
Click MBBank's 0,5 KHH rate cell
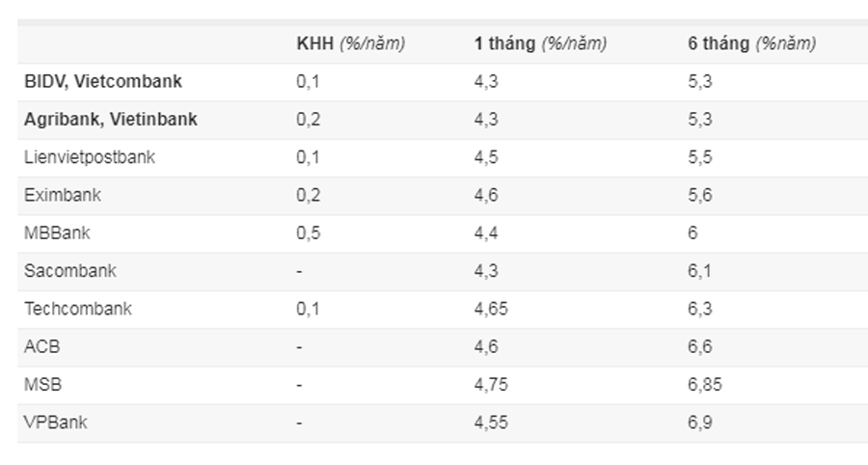[x=308, y=232]
